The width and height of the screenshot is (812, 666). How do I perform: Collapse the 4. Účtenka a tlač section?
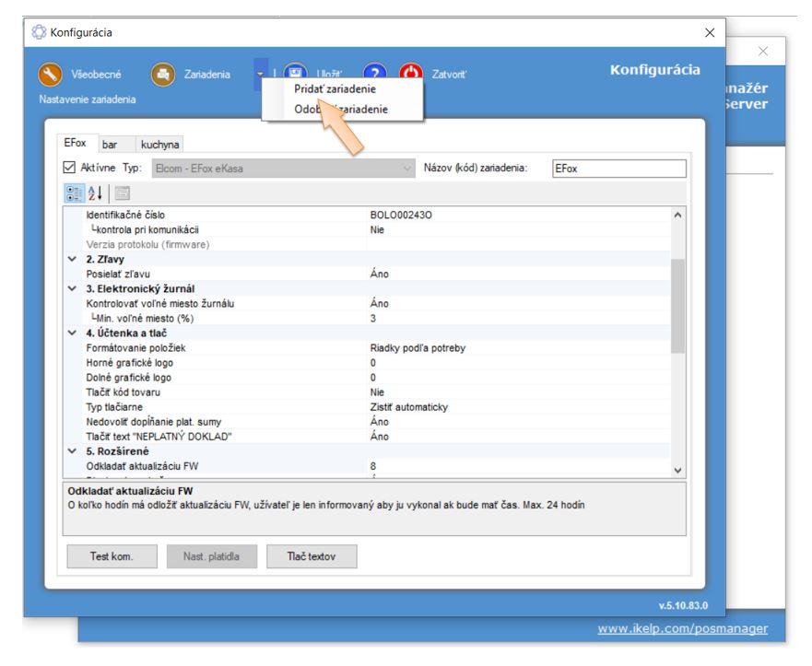pyautogui.click(x=73, y=333)
